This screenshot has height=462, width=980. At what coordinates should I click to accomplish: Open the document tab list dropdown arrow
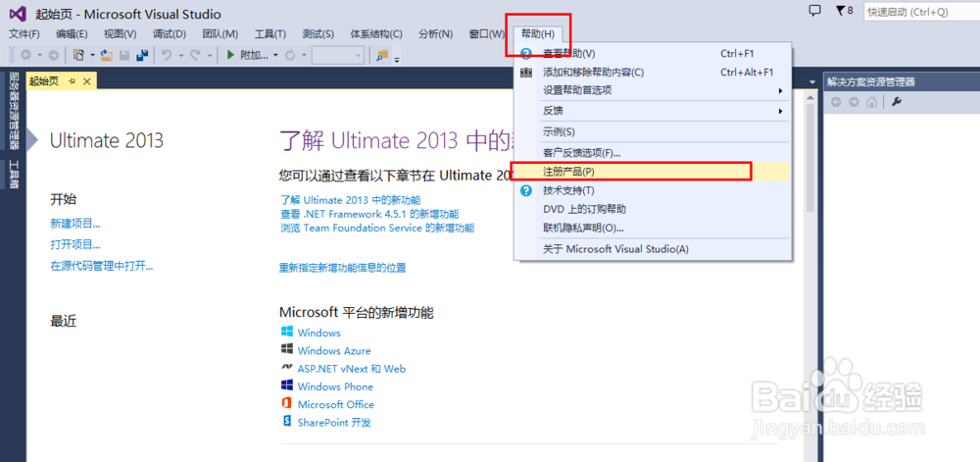pos(811,81)
